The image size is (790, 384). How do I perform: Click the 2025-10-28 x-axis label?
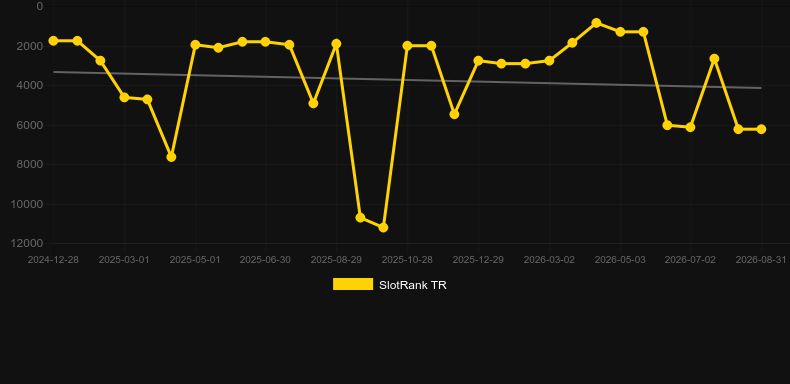(x=407, y=260)
